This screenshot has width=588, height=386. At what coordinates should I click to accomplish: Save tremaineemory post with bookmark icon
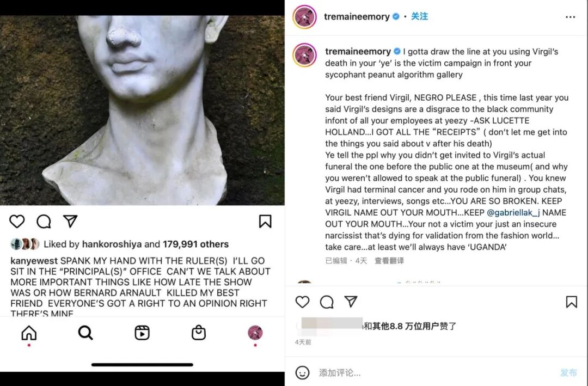tap(572, 302)
